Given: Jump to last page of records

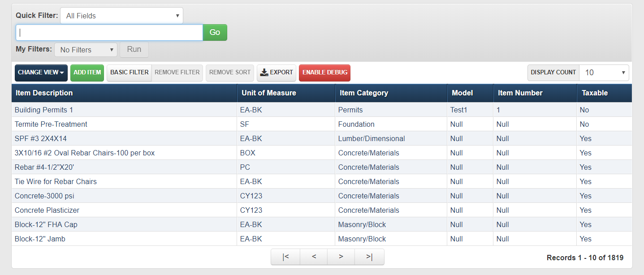Looking at the screenshot, I should 369,257.
